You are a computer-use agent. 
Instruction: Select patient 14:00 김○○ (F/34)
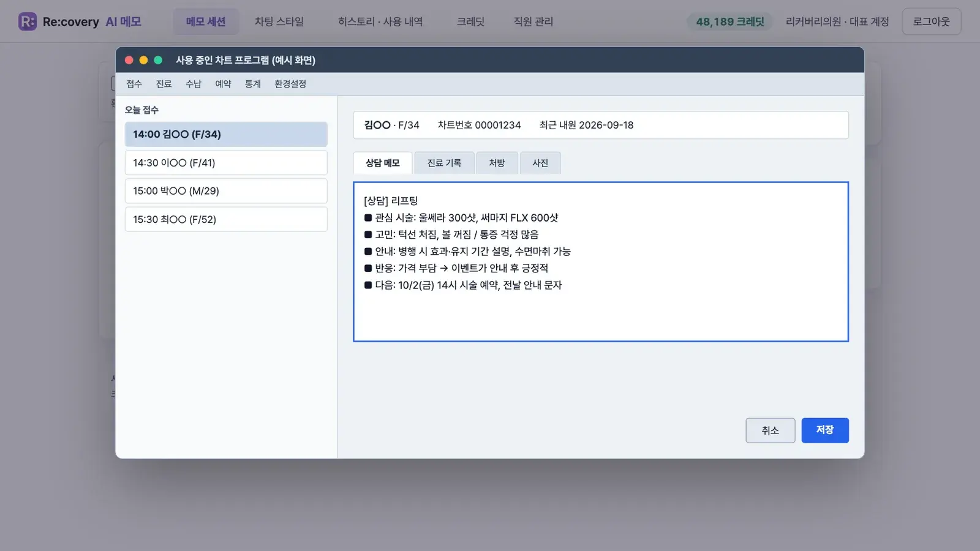pyautogui.click(x=226, y=134)
